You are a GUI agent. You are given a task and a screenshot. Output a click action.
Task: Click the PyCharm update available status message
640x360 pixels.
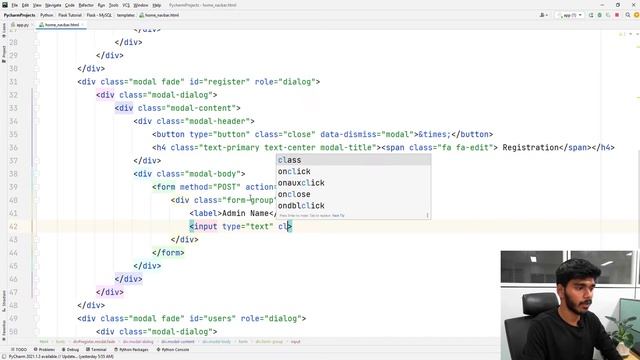coord(61,357)
